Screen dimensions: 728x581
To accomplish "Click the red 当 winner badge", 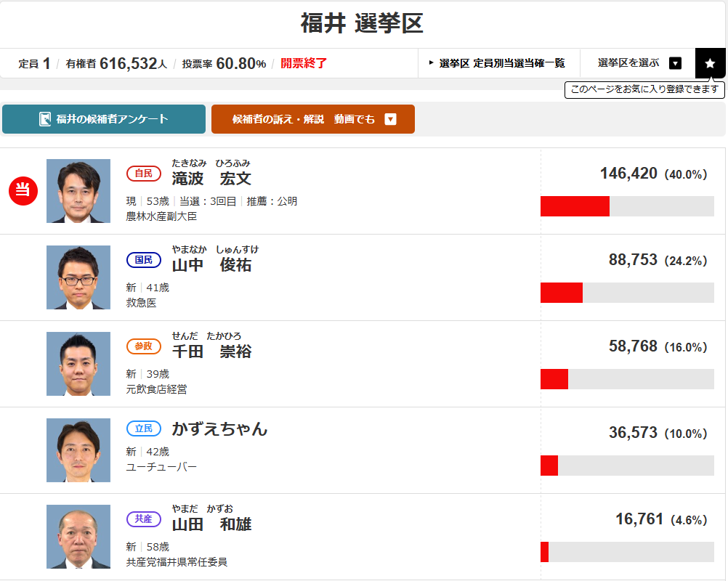I will (x=23, y=191).
